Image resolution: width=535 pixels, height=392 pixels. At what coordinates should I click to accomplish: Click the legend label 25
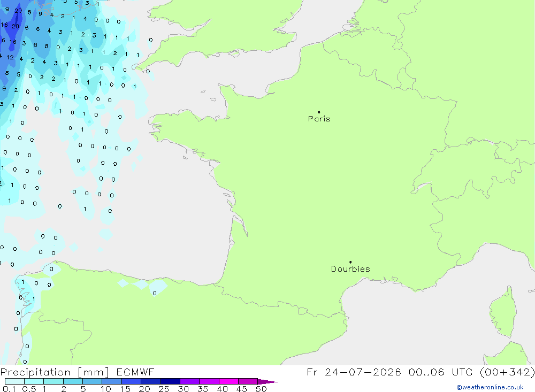(x=164, y=389)
